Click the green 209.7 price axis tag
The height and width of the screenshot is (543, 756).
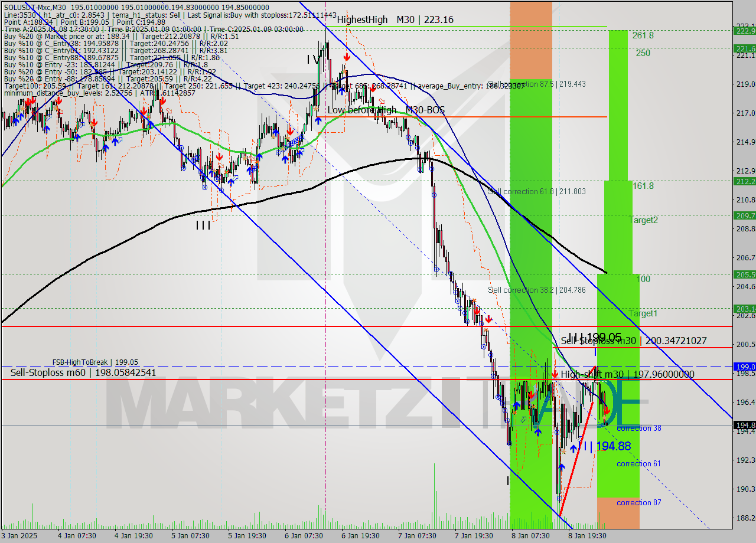coord(745,215)
